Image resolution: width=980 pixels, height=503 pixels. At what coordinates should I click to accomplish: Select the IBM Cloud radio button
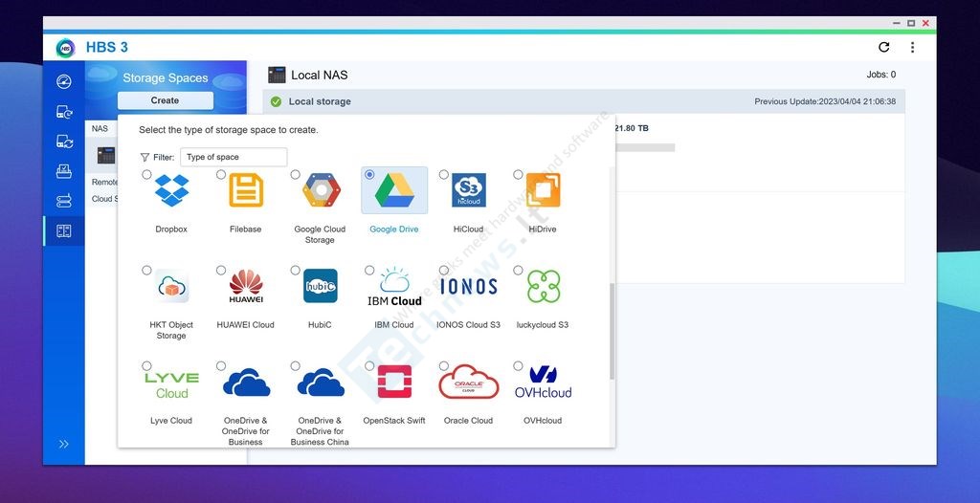(x=369, y=270)
